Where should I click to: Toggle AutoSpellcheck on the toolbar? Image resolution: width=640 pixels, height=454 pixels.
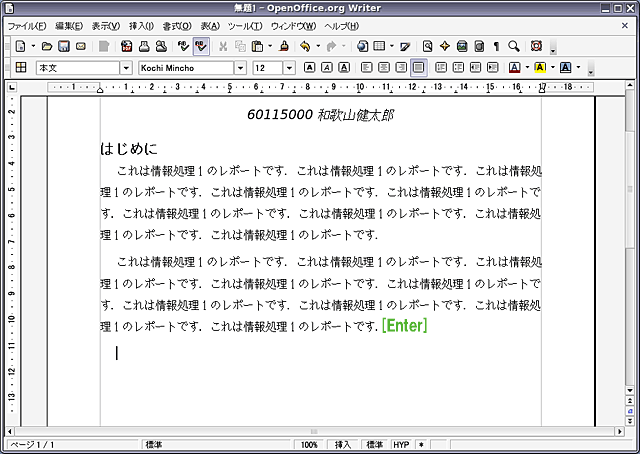click(x=201, y=46)
